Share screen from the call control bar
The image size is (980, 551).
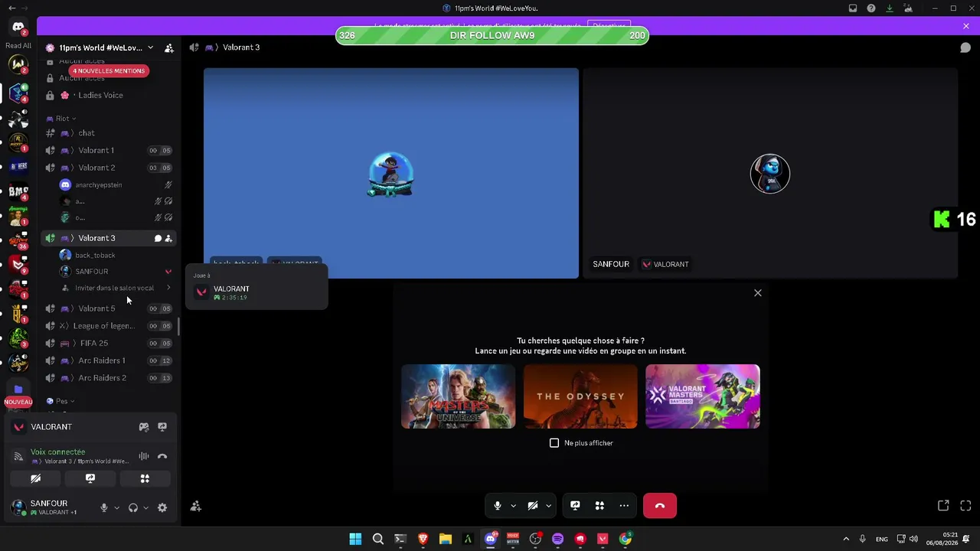pos(575,506)
